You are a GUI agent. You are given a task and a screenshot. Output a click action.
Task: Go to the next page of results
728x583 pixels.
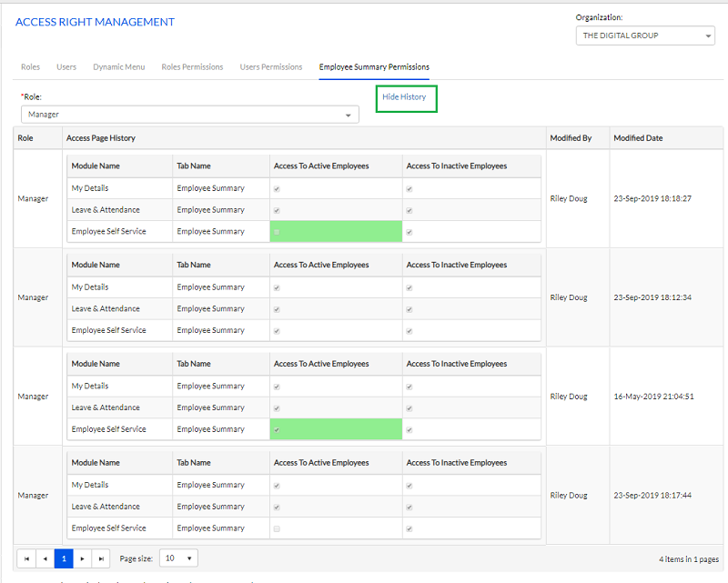tap(82, 558)
